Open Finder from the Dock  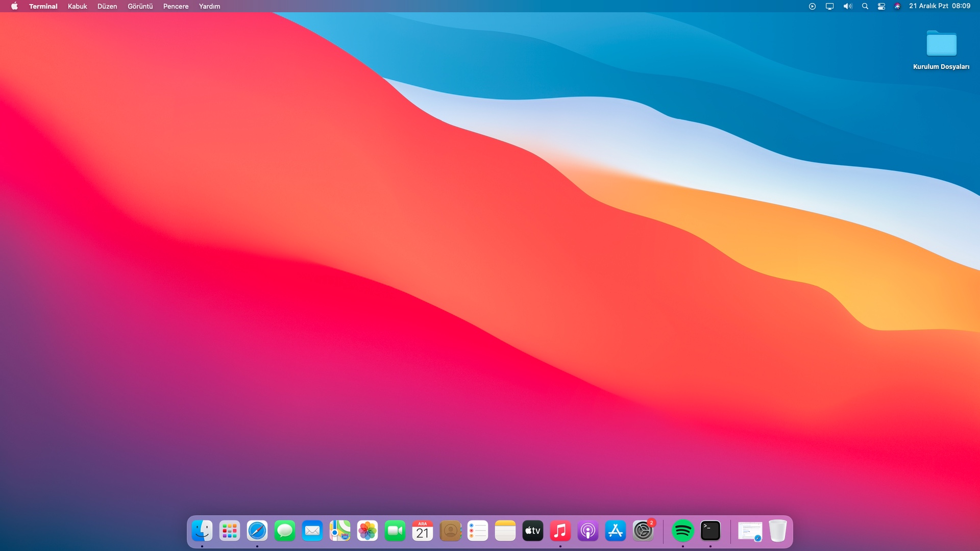[x=202, y=531]
